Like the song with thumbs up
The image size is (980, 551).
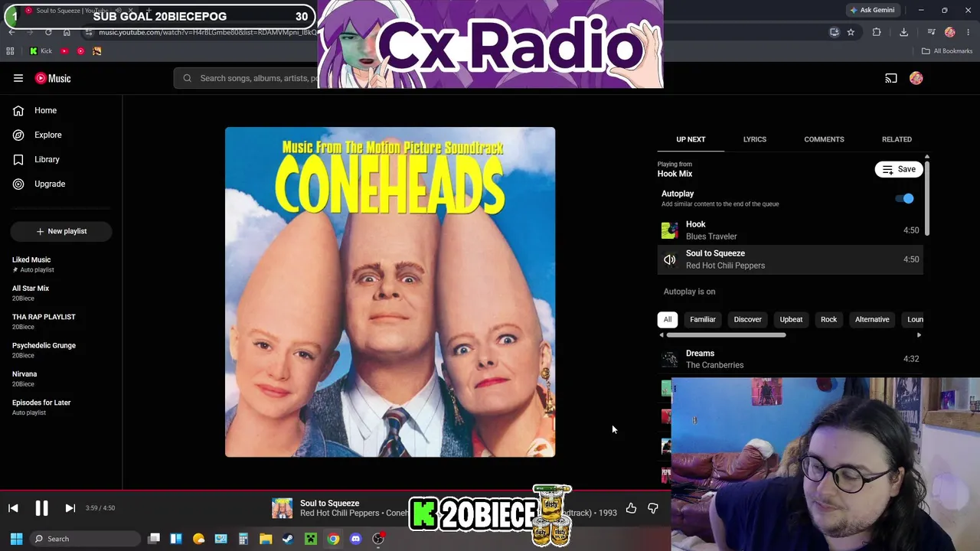pos(631,508)
